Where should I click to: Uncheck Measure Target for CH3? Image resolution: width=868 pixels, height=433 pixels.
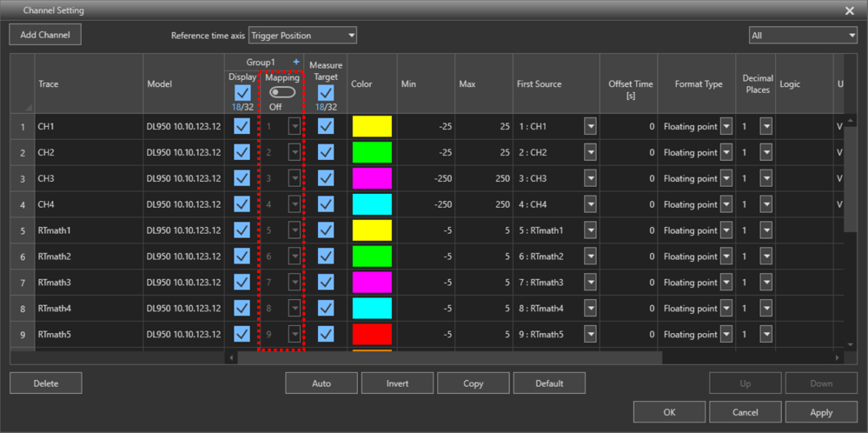pyautogui.click(x=326, y=179)
